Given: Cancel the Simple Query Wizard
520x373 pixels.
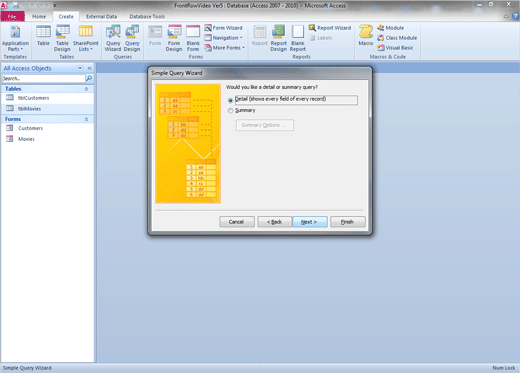Looking at the screenshot, I should (x=237, y=222).
